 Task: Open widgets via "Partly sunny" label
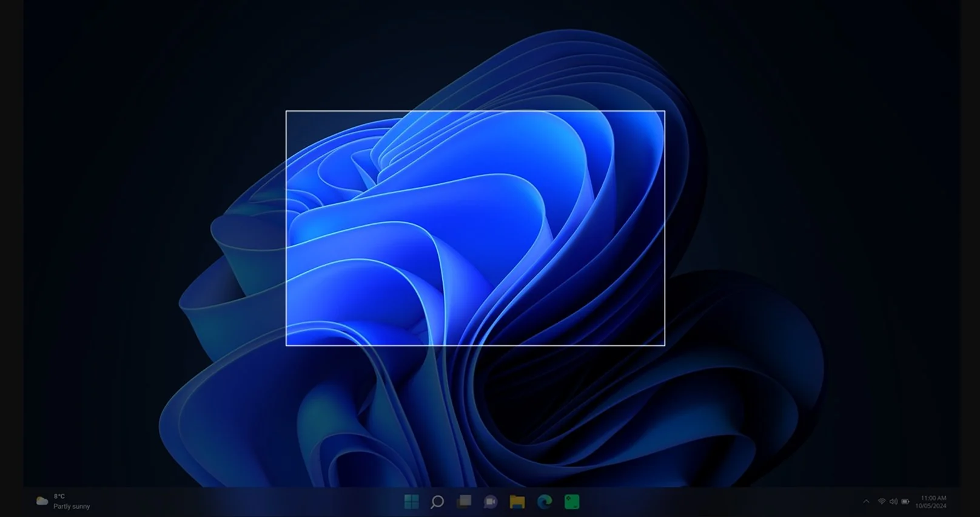pos(72,507)
